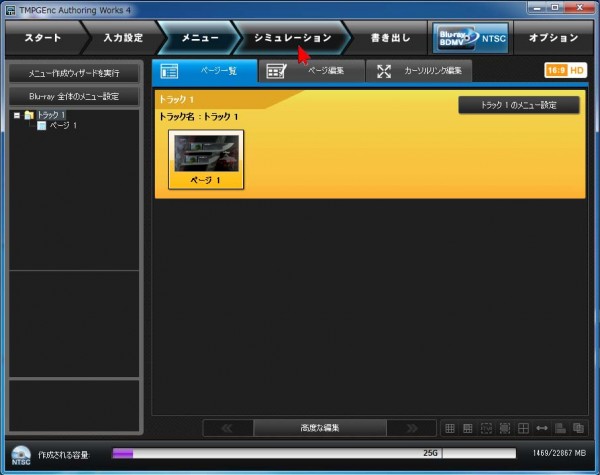
Task: Switch to the シミュレーション stage
Action: [x=292, y=38]
